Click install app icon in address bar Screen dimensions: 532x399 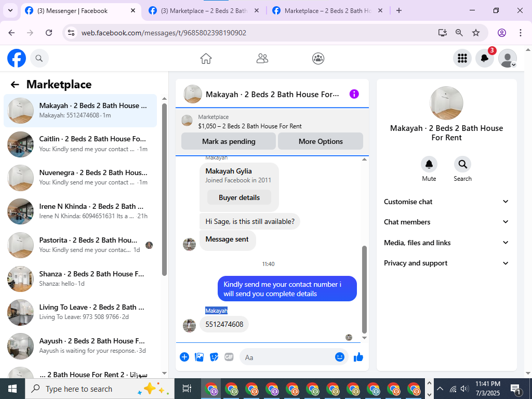[442, 33]
